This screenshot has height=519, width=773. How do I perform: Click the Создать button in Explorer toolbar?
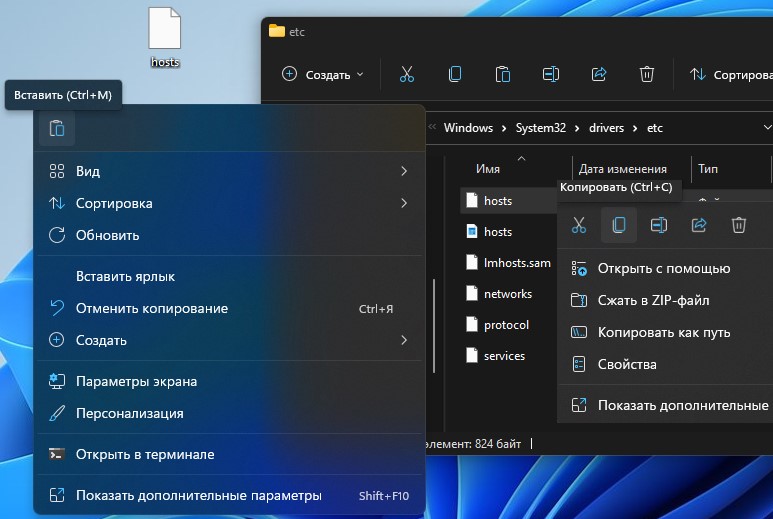pyautogui.click(x=322, y=74)
